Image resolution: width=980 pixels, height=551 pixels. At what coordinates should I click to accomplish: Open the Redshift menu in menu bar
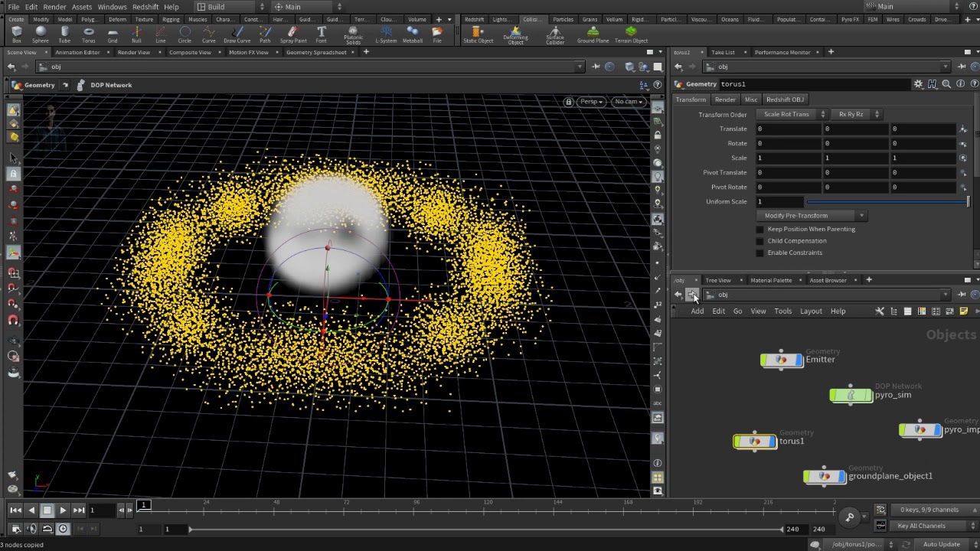(145, 7)
